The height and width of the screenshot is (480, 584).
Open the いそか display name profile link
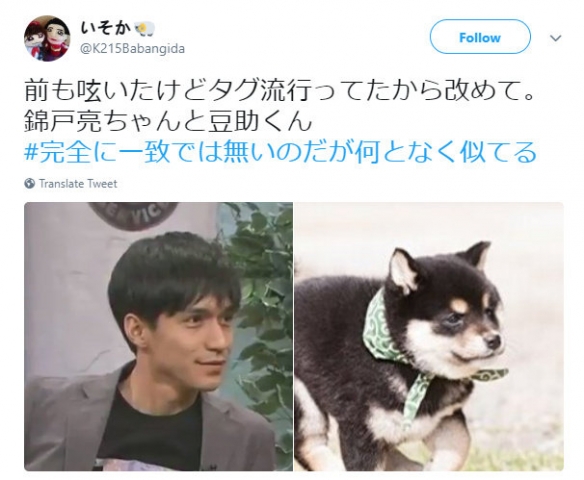tap(106, 29)
